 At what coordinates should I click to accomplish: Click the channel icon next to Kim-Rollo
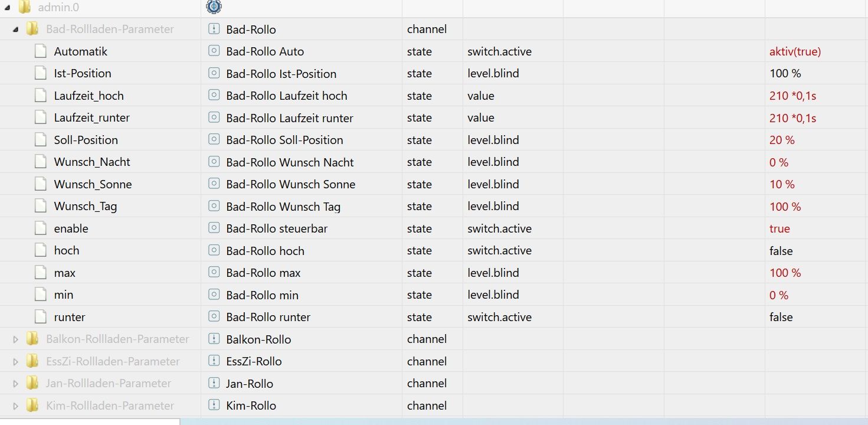coord(214,406)
